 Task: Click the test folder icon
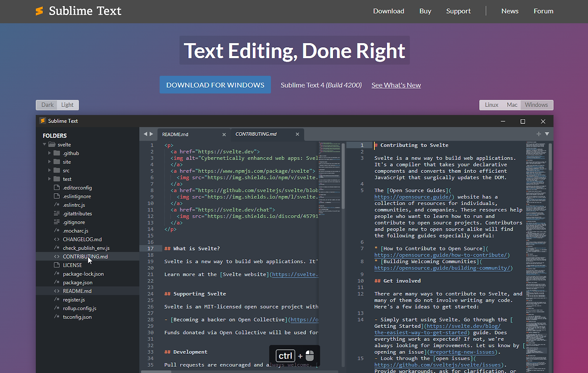click(57, 179)
